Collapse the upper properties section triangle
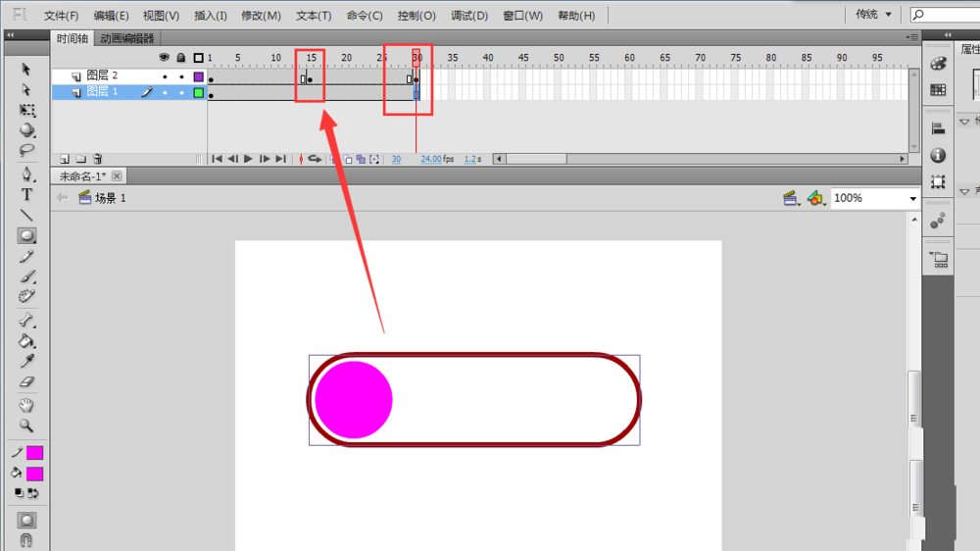The width and height of the screenshot is (980, 551). click(x=965, y=122)
